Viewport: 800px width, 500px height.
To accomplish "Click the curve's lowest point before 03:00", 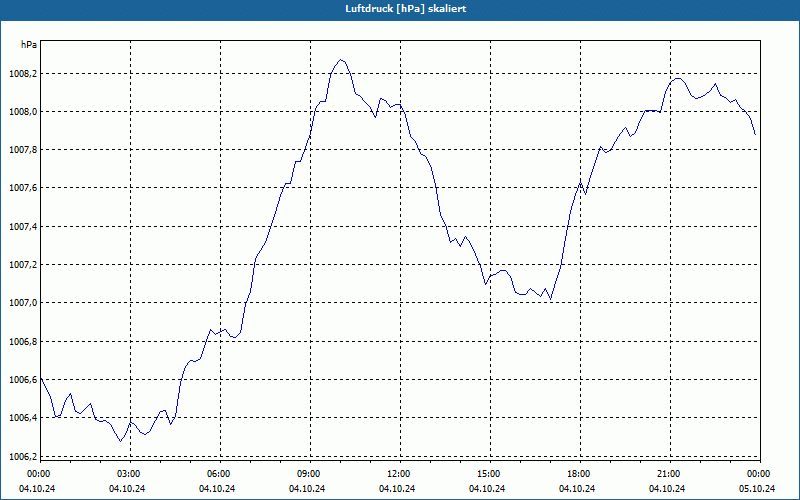I will [x=120, y=441].
